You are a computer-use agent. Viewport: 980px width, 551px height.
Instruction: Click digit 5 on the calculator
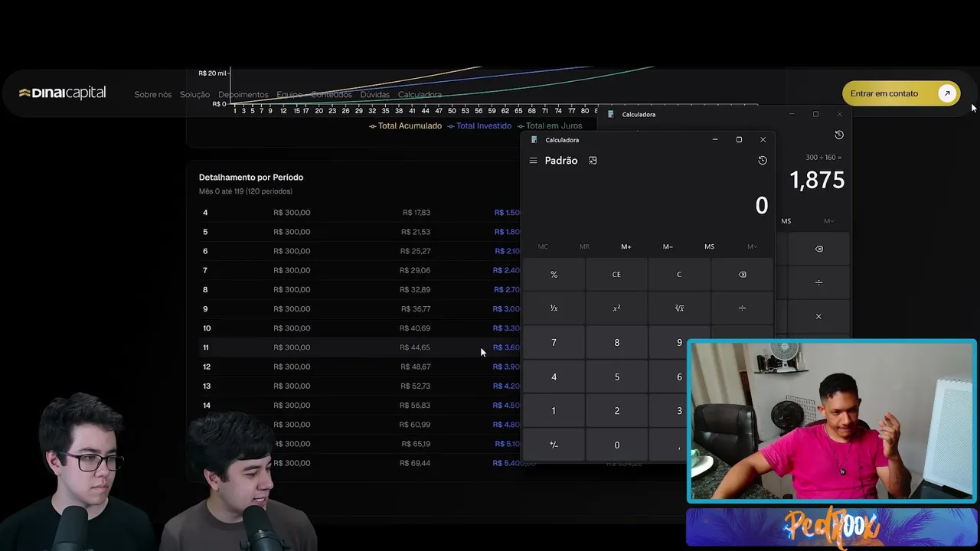616,377
